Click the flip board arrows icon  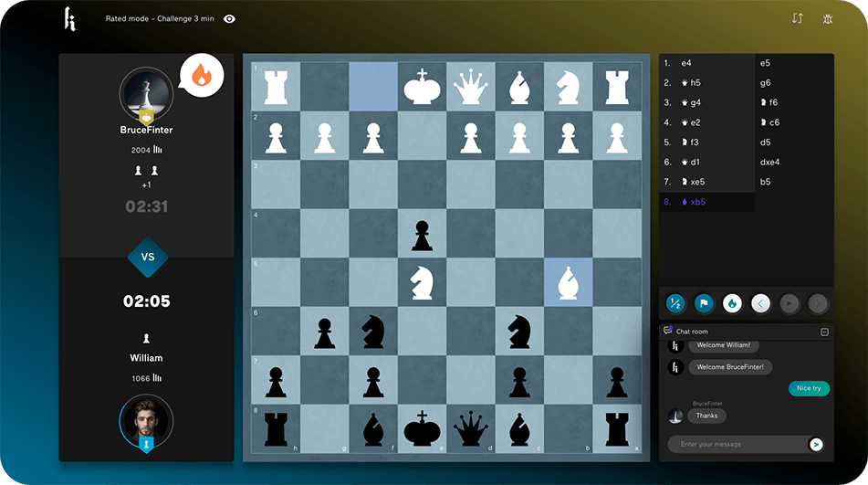pyautogui.click(x=797, y=18)
